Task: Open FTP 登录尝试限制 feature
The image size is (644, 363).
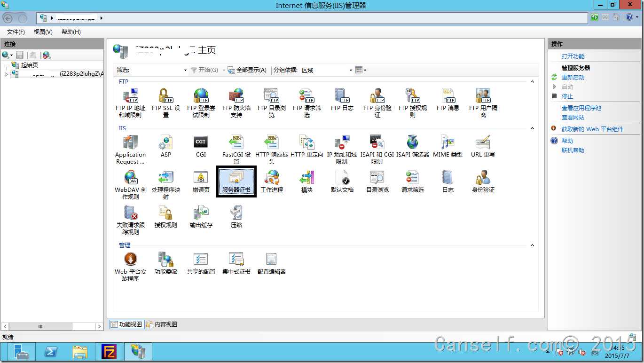Action: [201, 103]
